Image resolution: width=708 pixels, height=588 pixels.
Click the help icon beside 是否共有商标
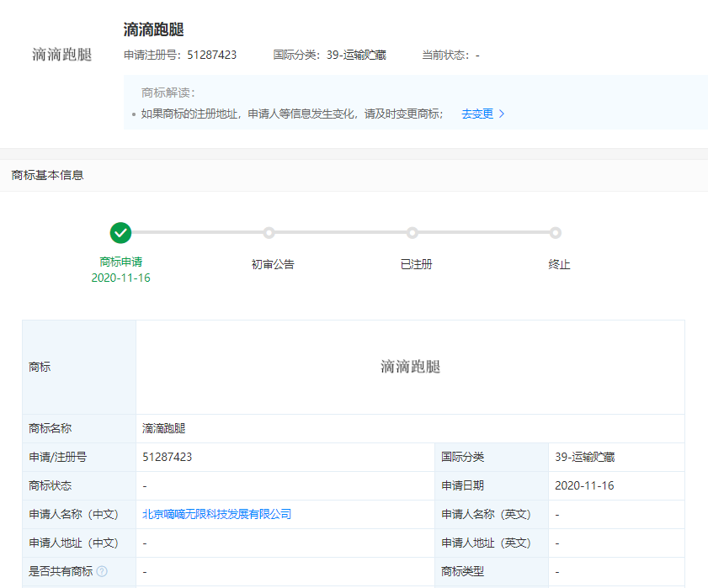(x=102, y=571)
